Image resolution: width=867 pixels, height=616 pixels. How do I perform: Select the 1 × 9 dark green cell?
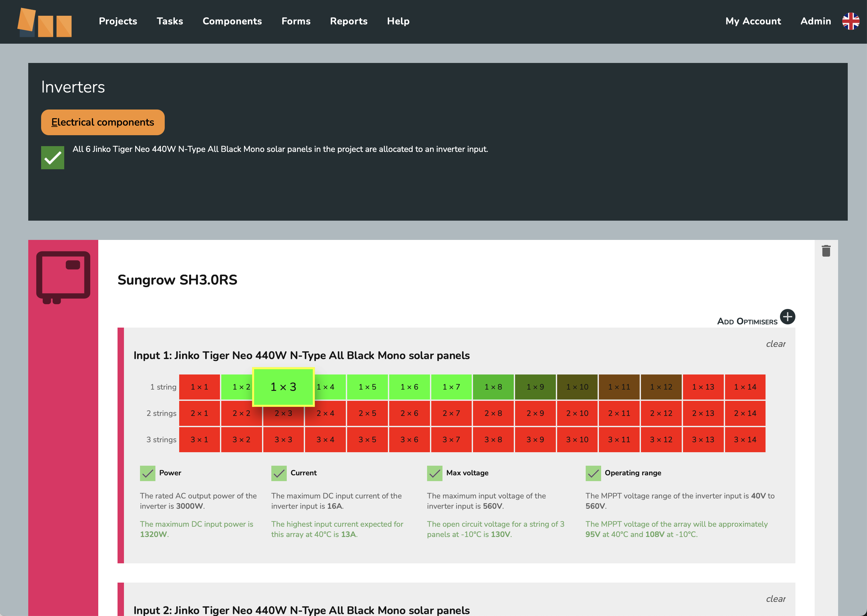536,387
